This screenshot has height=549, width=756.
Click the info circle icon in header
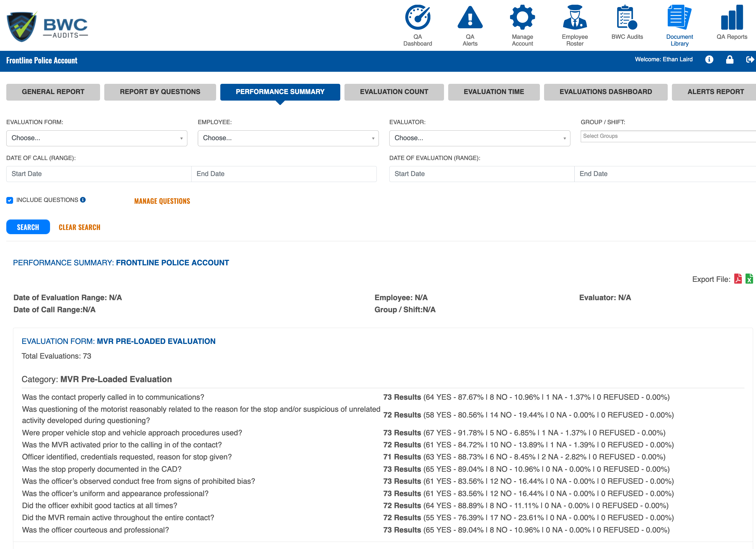(x=709, y=60)
